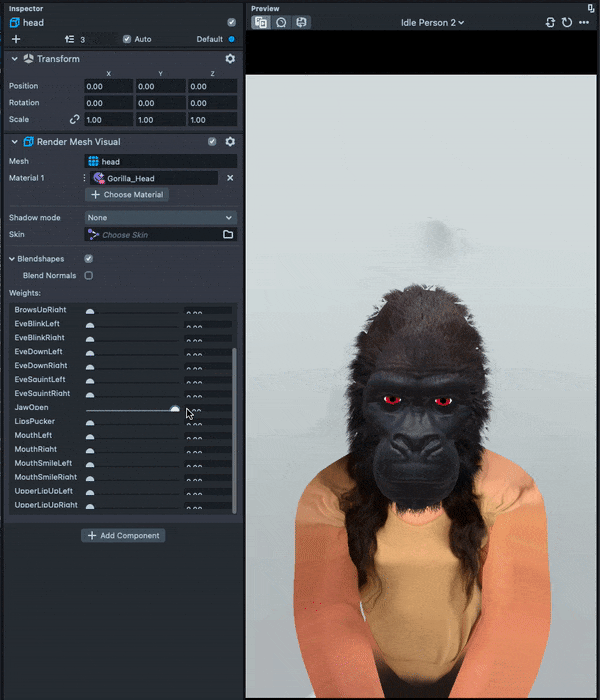The height and width of the screenshot is (700, 600).
Task: Click the Preview refresh arrow icon
Action: pos(567,22)
